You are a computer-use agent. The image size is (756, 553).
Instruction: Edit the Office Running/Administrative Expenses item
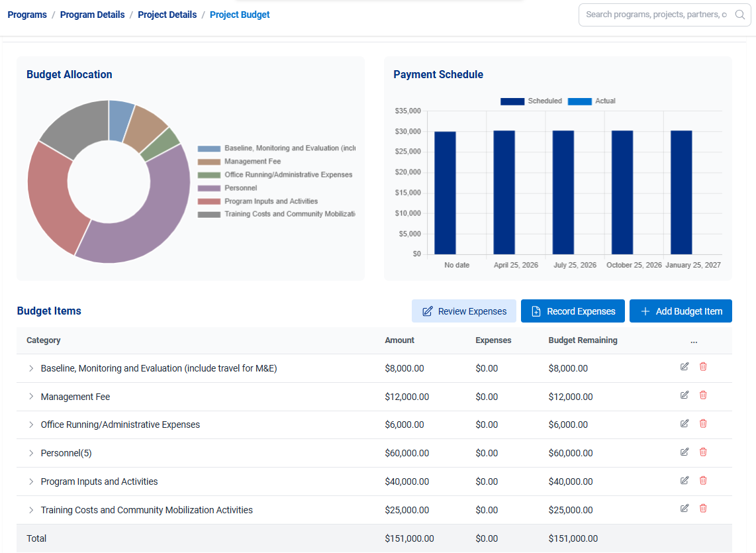pos(684,424)
